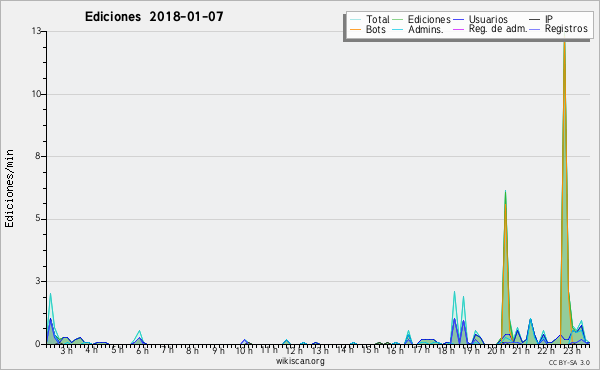Click the '3 h' x-axis label
Screen dimensions: 600x370
tap(66, 350)
